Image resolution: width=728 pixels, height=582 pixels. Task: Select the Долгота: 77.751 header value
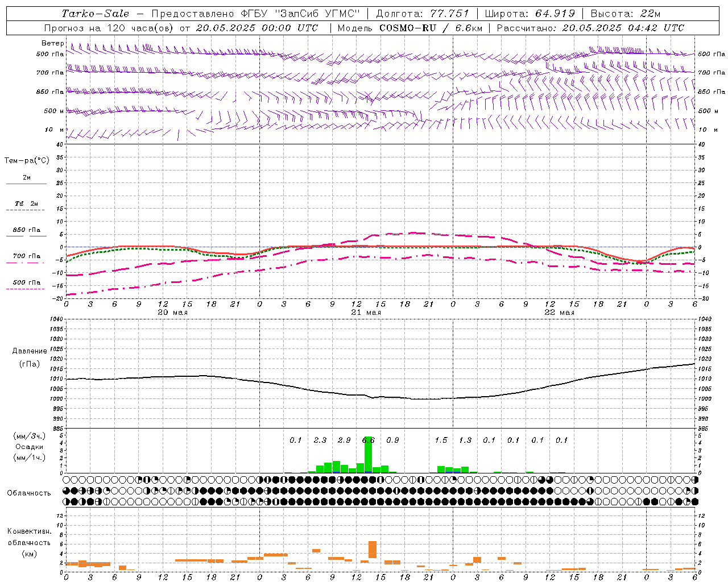pyautogui.click(x=423, y=14)
